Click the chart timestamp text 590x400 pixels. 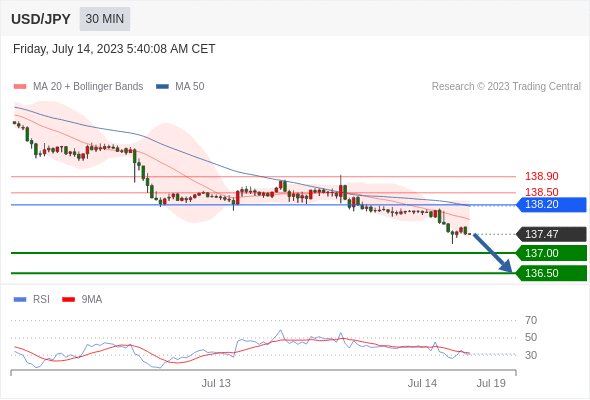pyautogui.click(x=114, y=49)
